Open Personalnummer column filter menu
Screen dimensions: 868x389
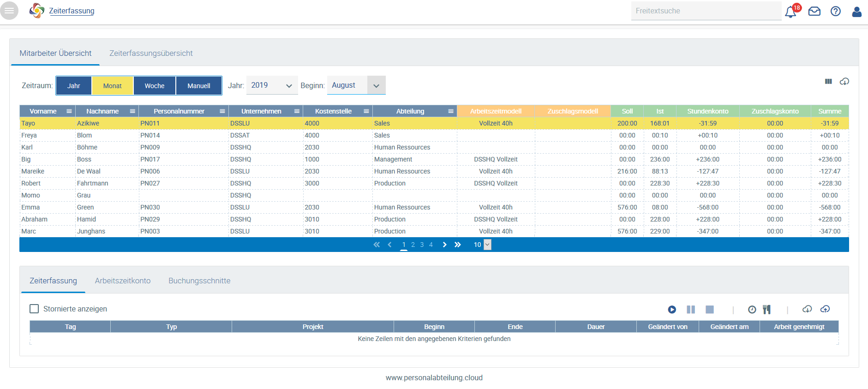point(222,111)
